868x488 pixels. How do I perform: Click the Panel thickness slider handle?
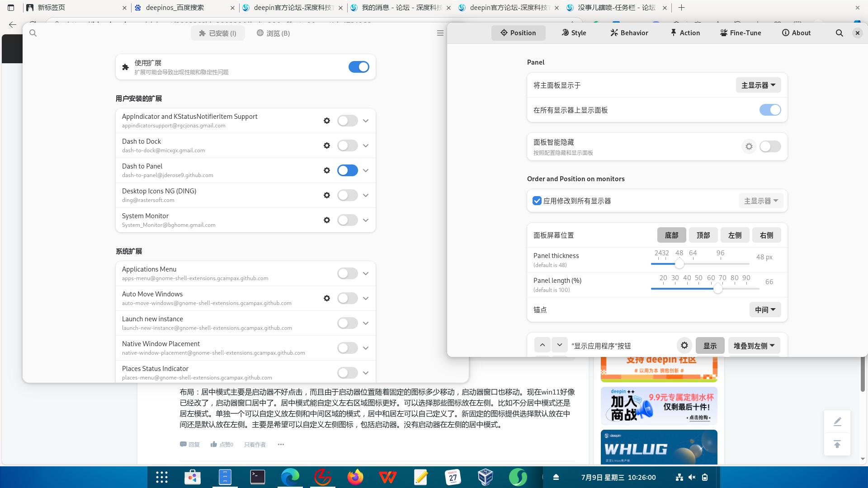[x=679, y=264]
